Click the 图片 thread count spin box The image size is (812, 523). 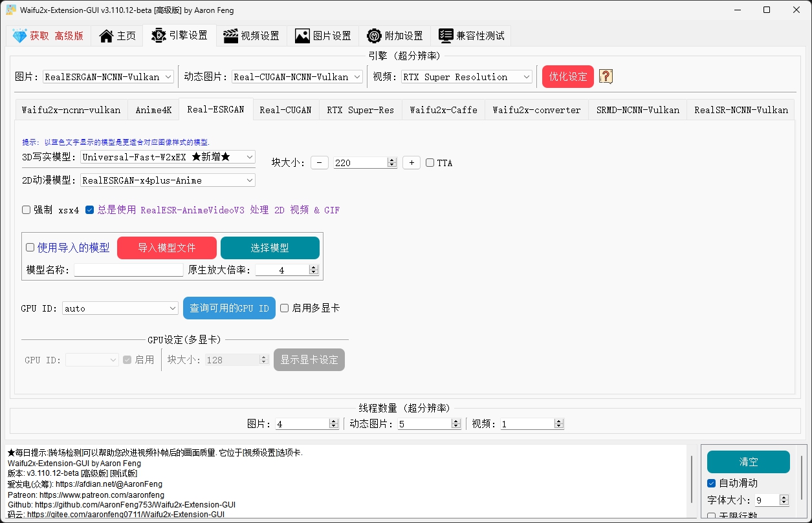(307, 424)
